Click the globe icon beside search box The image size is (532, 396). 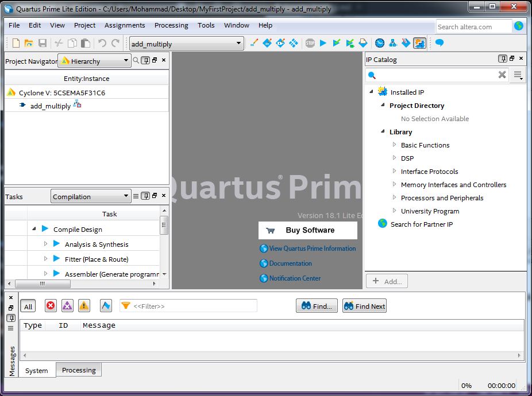point(518,26)
